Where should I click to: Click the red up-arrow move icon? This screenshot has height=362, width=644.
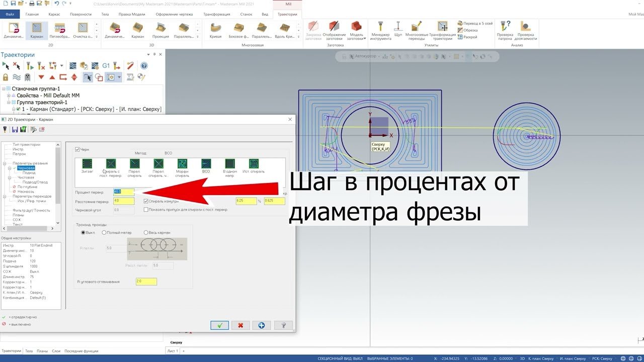click(x=52, y=77)
